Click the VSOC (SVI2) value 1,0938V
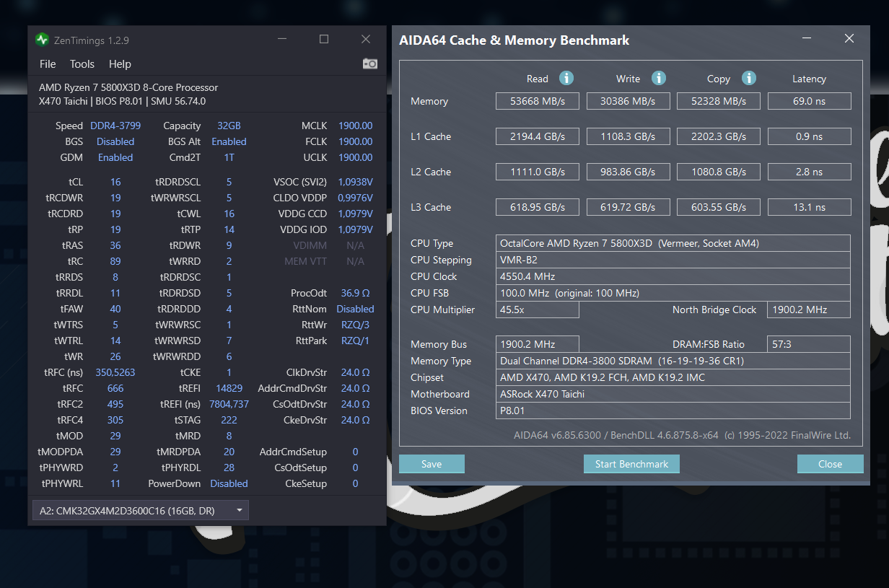Image resolution: width=889 pixels, height=588 pixels. click(x=356, y=182)
